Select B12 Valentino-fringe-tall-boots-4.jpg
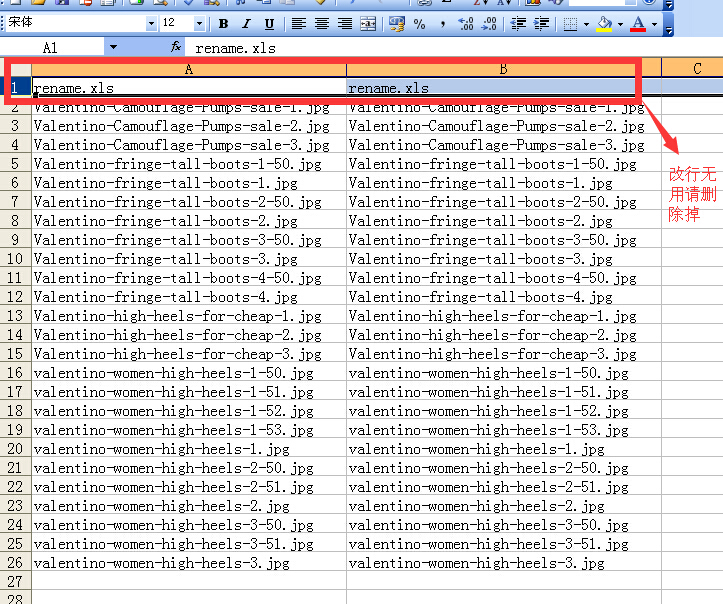Image resolution: width=723 pixels, height=604 pixels. (x=504, y=297)
